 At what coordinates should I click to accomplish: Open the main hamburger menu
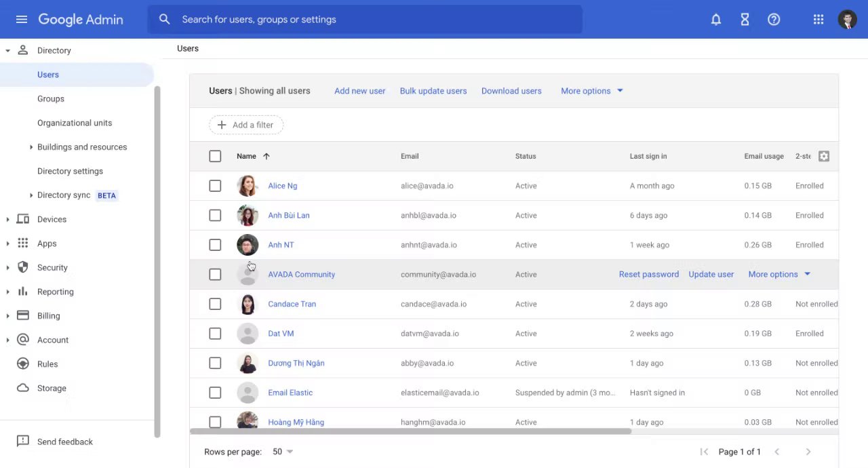point(22,19)
